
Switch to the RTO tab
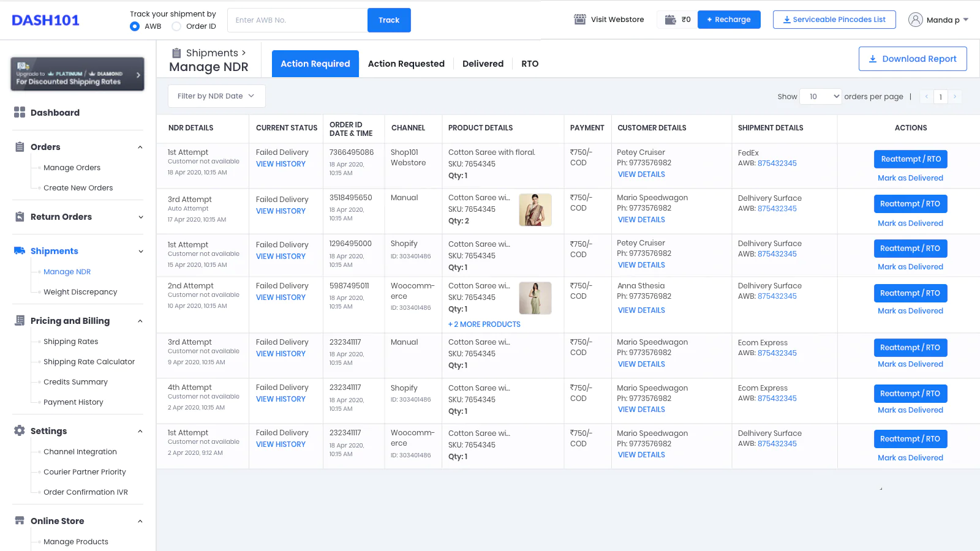pyautogui.click(x=530, y=64)
